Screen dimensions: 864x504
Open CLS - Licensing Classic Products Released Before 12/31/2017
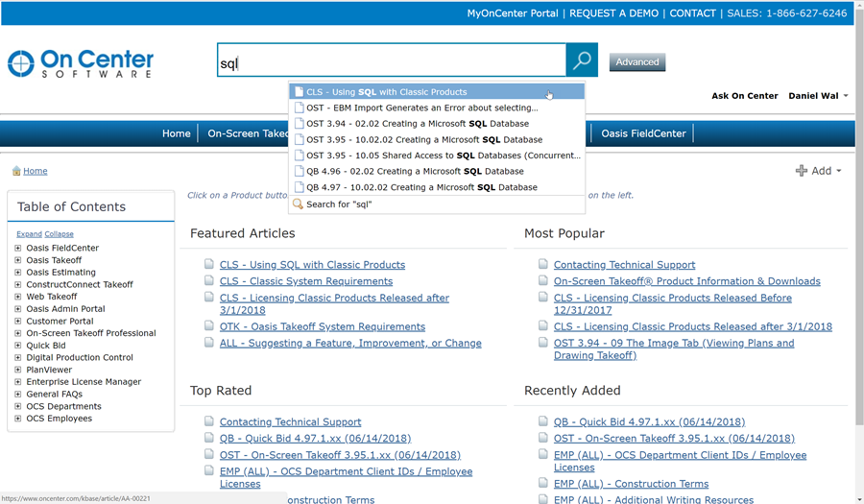pyautogui.click(x=673, y=303)
